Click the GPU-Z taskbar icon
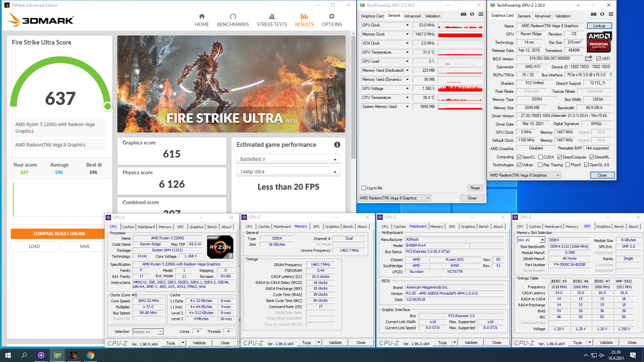This screenshot has width=644, height=362. point(58,355)
